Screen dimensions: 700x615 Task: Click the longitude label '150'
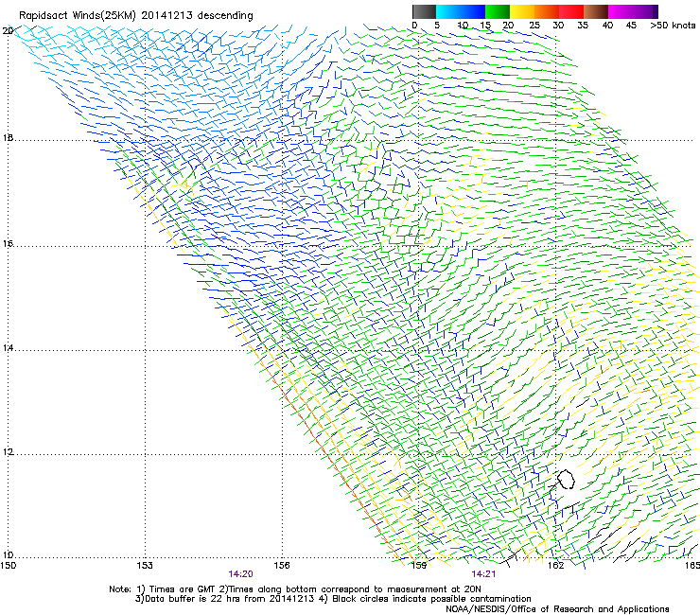click(9, 566)
